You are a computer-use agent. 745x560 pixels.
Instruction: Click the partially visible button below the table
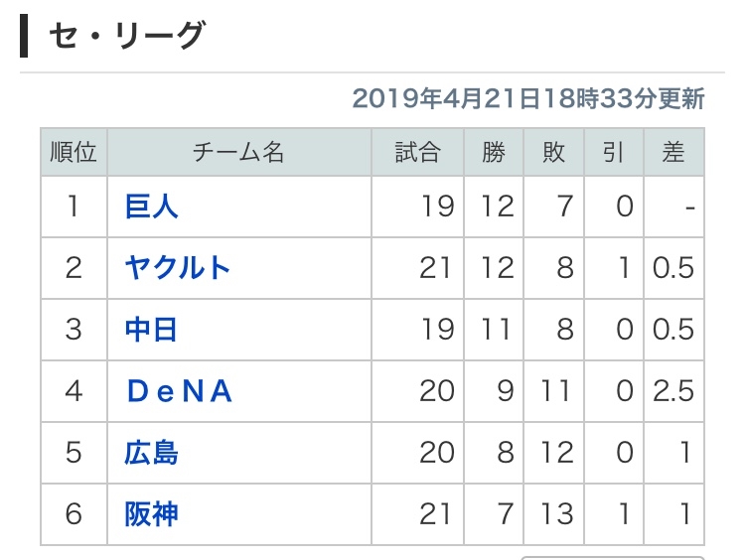point(613,558)
